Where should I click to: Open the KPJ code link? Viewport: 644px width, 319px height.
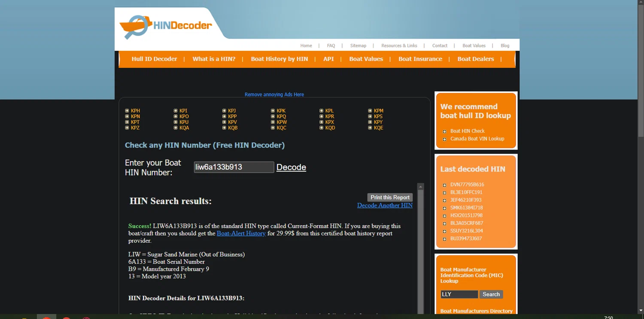click(x=232, y=111)
